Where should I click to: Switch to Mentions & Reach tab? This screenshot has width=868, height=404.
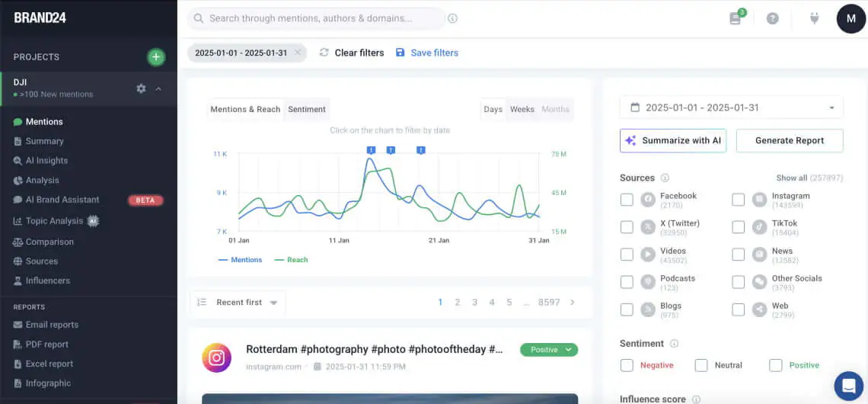[245, 109]
